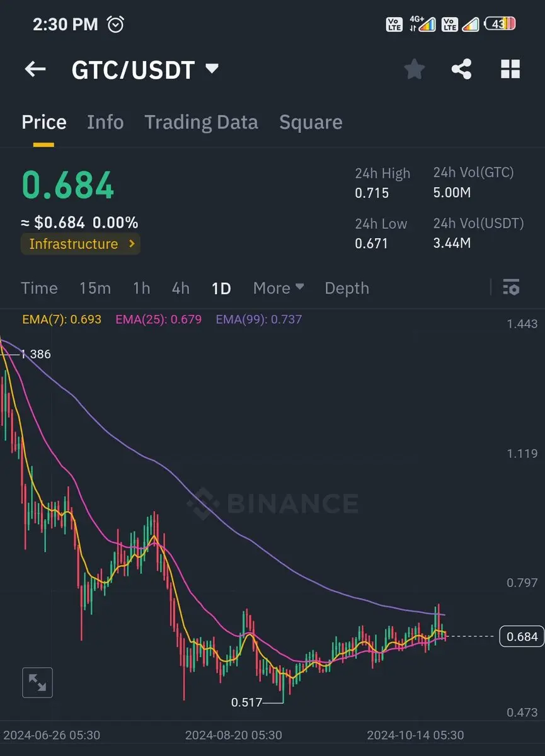Tap the battery indicator in status bar
Screen dimensions: 545x756
click(x=501, y=24)
